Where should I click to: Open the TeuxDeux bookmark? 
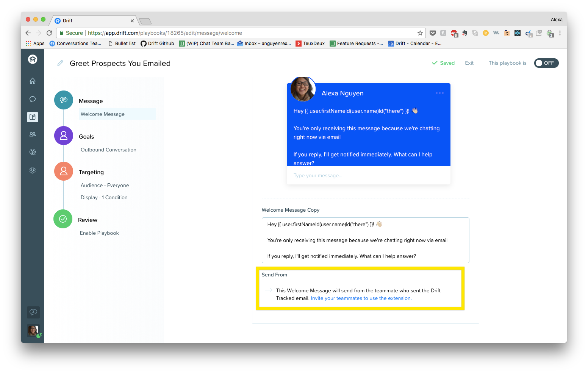pos(310,44)
